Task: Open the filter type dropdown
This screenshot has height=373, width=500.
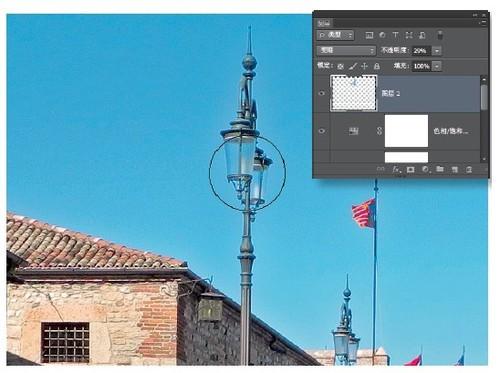Action: coord(335,35)
